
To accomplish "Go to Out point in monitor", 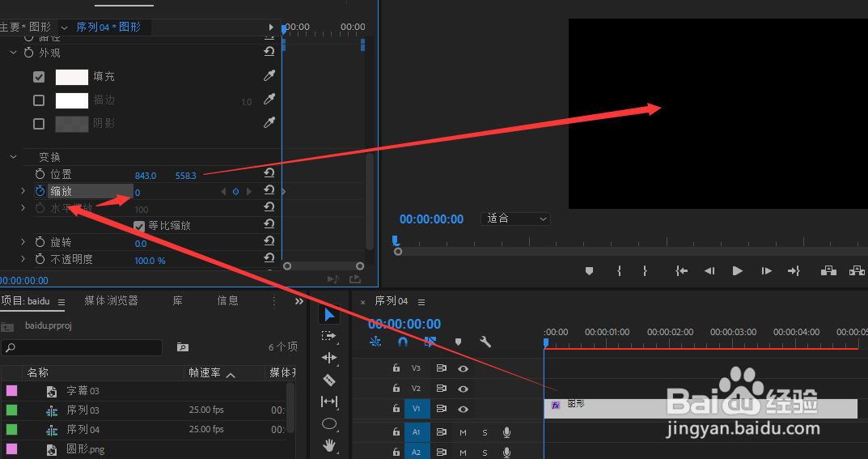I will (794, 270).
